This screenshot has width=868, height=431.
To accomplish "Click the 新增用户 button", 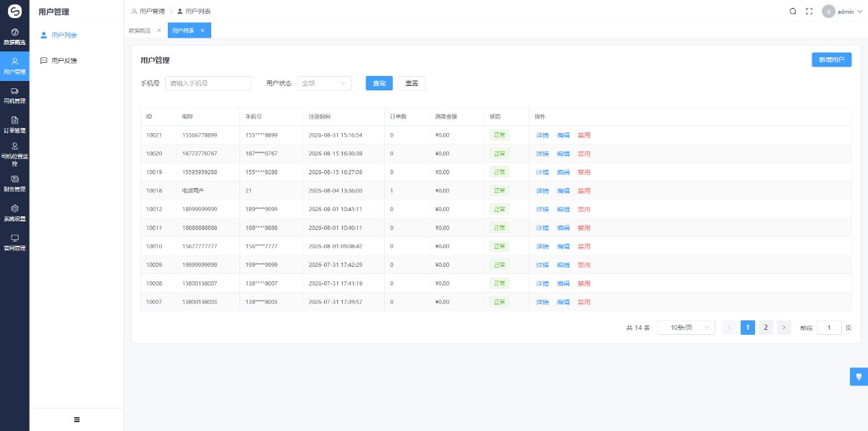I will [831, 60].
